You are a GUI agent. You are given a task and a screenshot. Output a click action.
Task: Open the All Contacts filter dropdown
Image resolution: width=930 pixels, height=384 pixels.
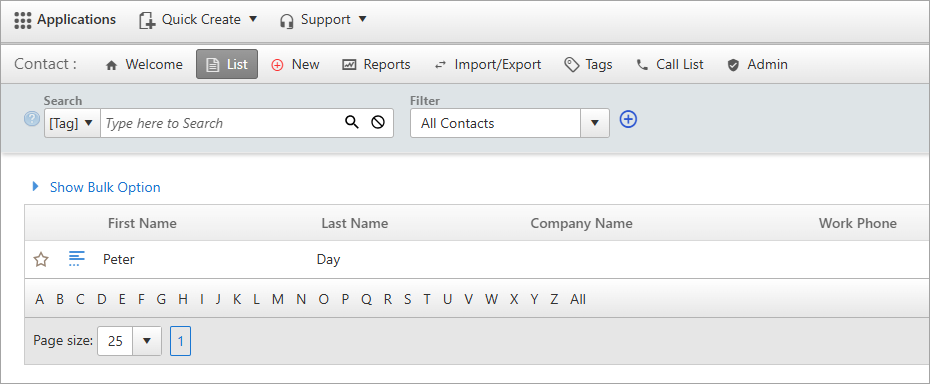[595, 123]
